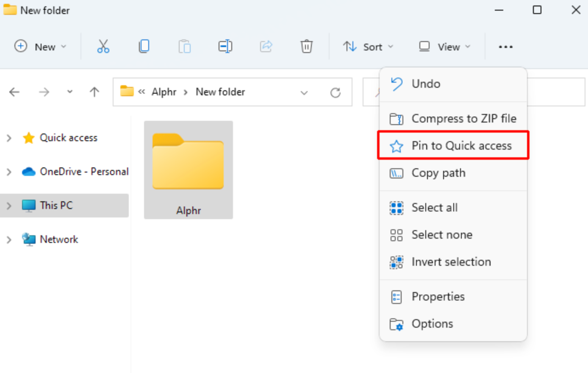
Task: Open folder Options from menu
Action: pos(453,324)
